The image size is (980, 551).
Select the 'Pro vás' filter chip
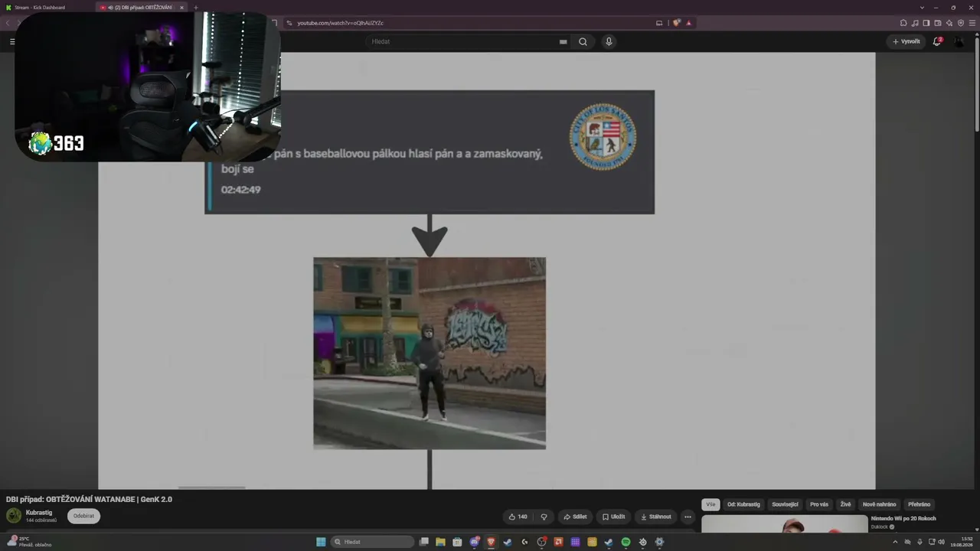(x=819, y=504)
